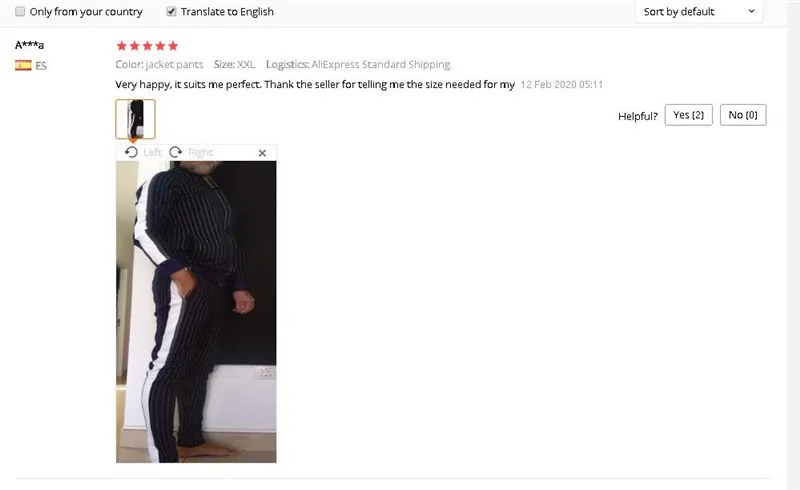Close the enlarged review photo
This screenshot has height=490, width=800.
click(x=262, y=153)
